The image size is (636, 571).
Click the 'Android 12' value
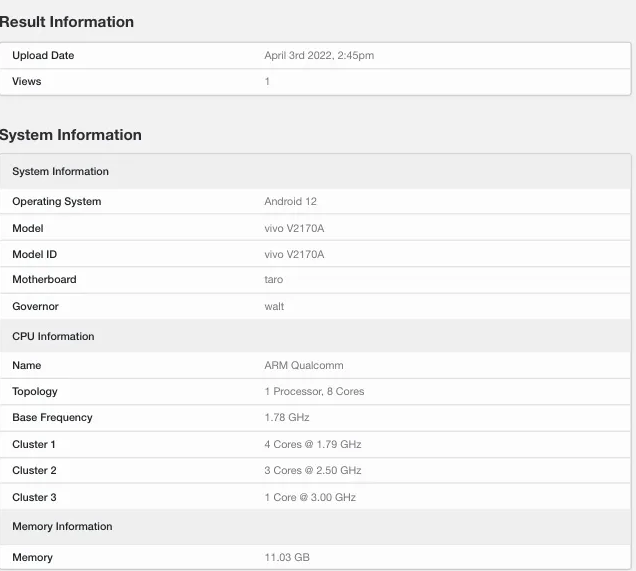[x=290, y=201]
